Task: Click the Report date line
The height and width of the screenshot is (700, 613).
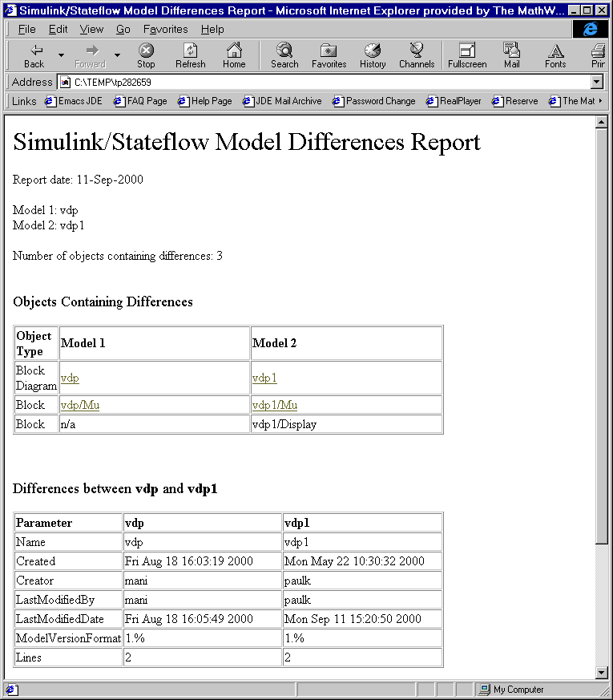Action: point(78,180)
